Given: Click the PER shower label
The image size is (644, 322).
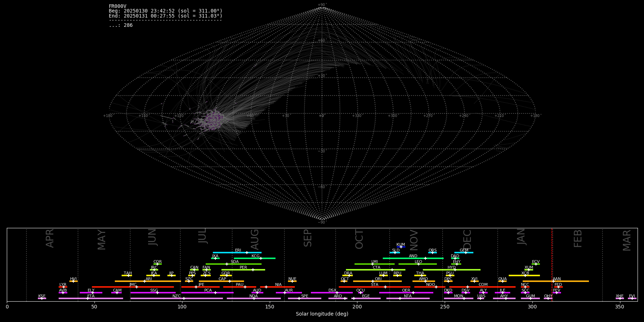Looking at the screenshot, I should click(x=243, y=267).
